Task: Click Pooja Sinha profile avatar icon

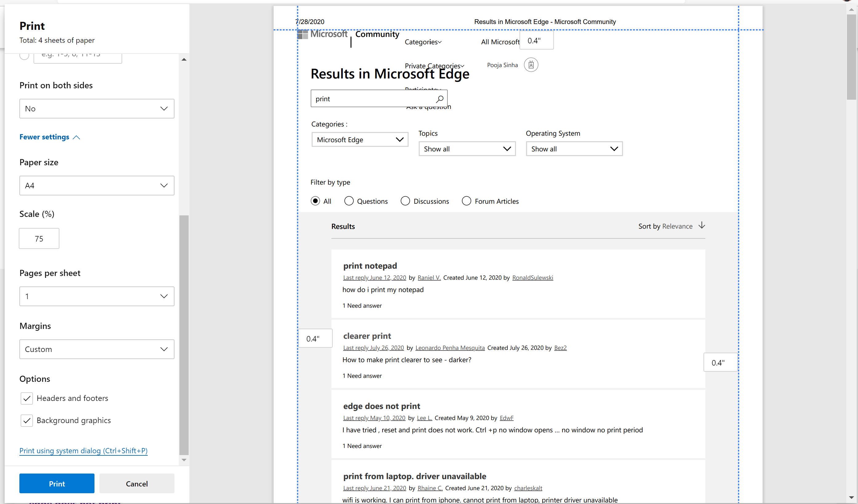Action: (x=531, y=65)
